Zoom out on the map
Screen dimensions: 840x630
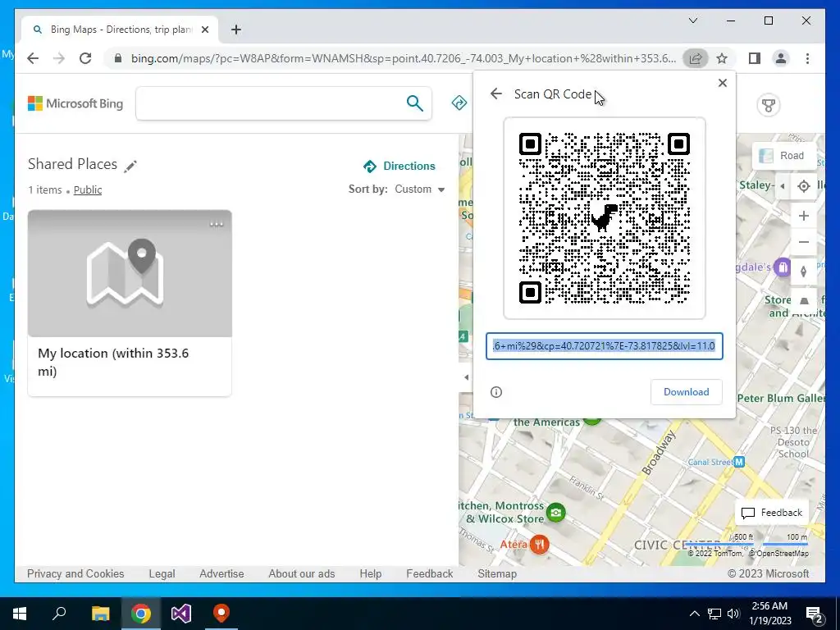[x=804, y=242]
